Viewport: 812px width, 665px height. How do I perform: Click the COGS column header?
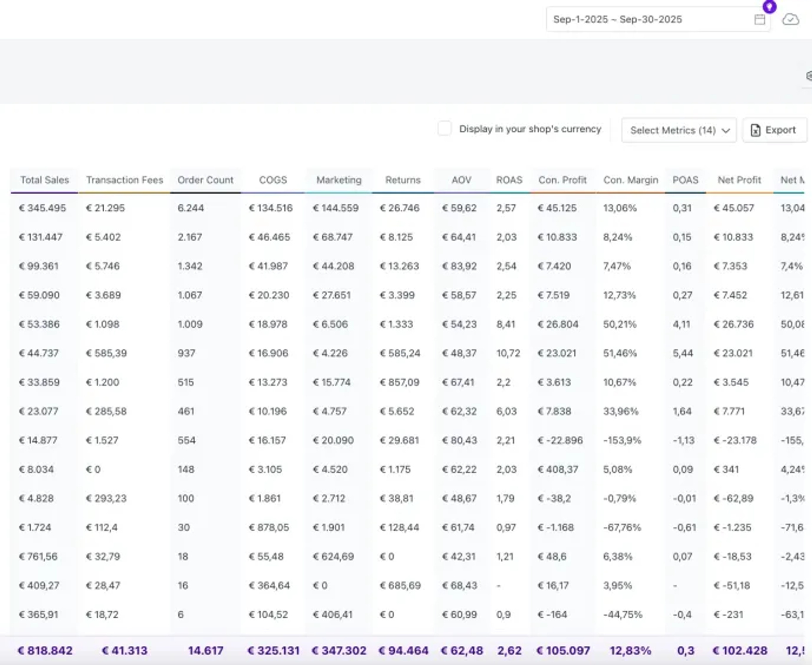click(x=273, y=180)
